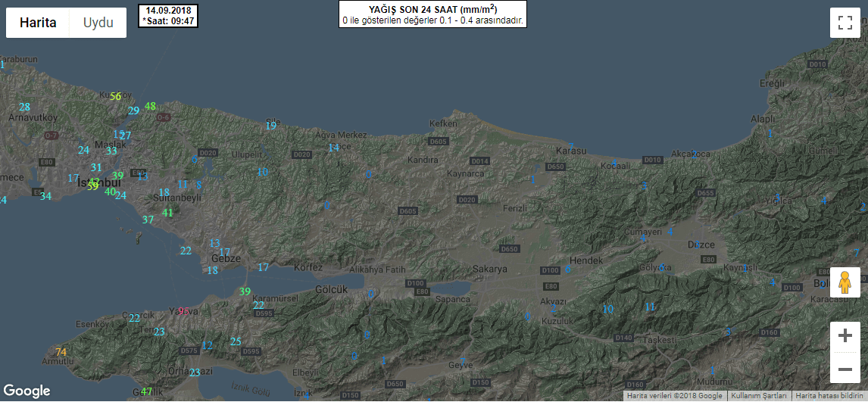
Task: Switch to Uydu satellite view
Action: (x=98, y=23)
